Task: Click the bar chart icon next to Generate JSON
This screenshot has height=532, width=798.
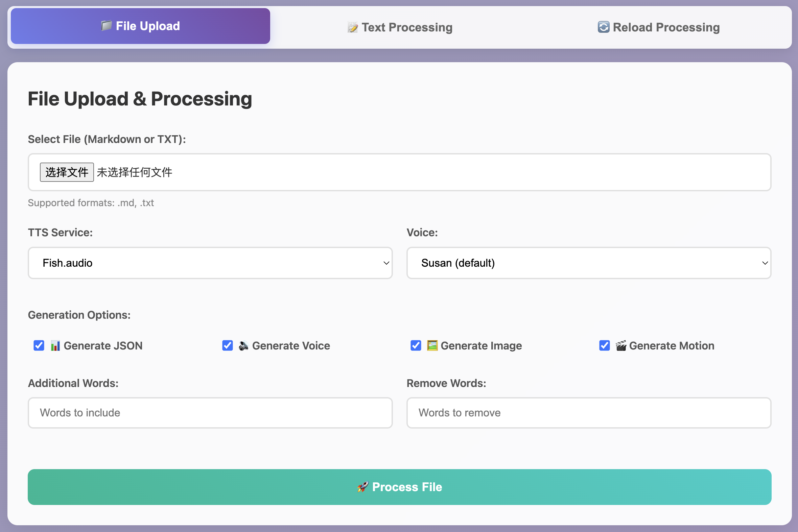Action: pyautogui.click(x=55, y=346)
